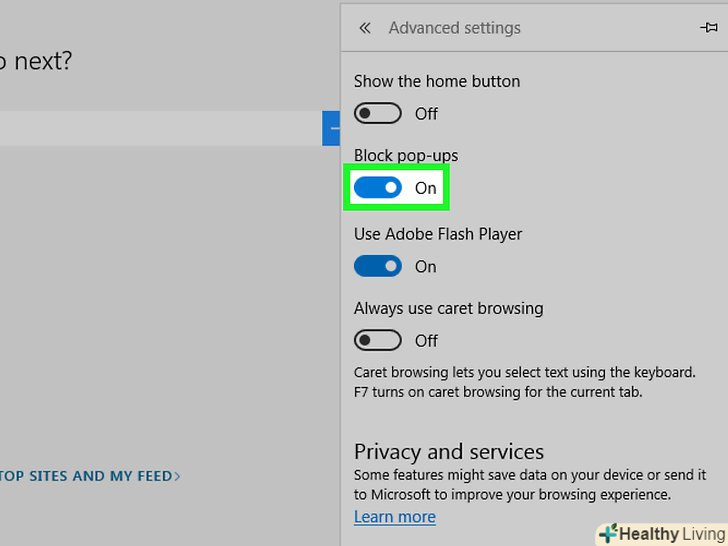
Task: Open the Learn more link
Action: coord(394,517)
